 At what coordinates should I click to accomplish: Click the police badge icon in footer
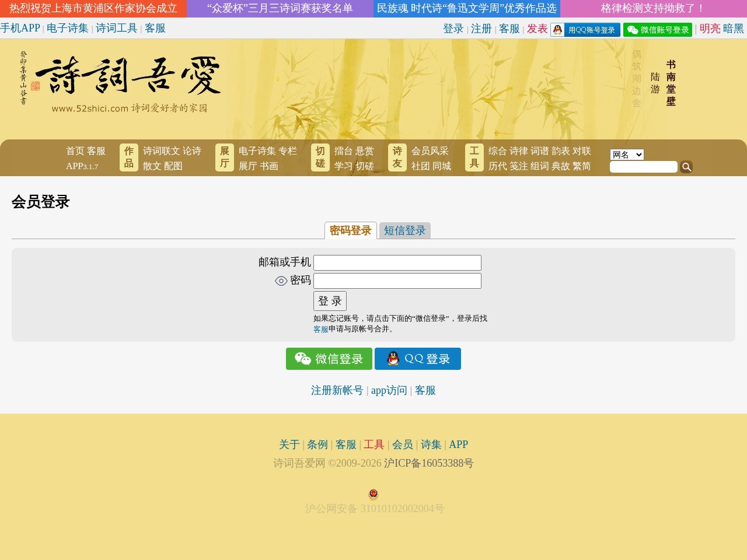click(373, 495)
